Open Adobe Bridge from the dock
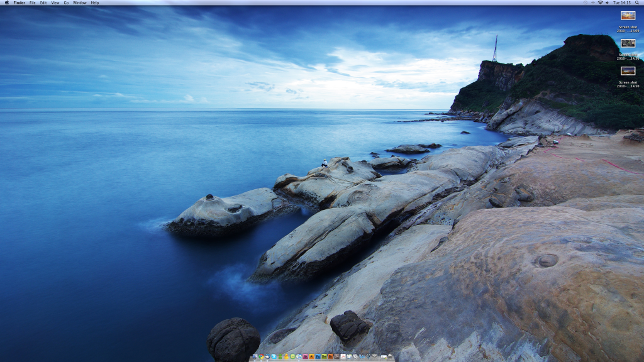 pyautogui.click(x=330, y=356)
